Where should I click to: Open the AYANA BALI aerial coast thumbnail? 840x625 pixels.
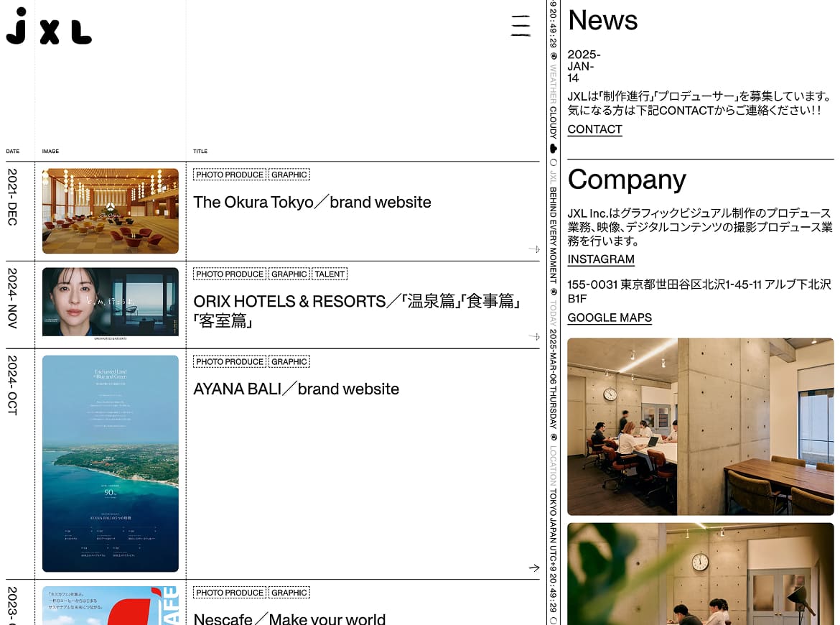(x=111, y=463)
